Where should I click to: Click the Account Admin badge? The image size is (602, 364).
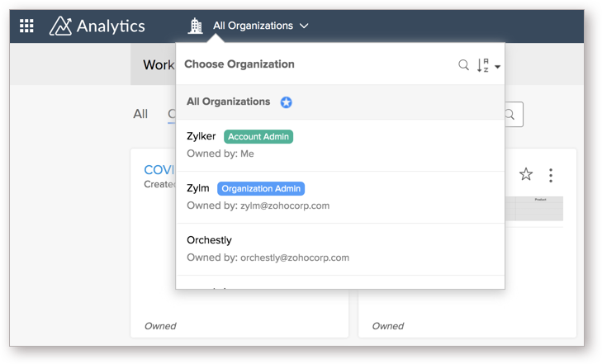[x=258, y=136]
